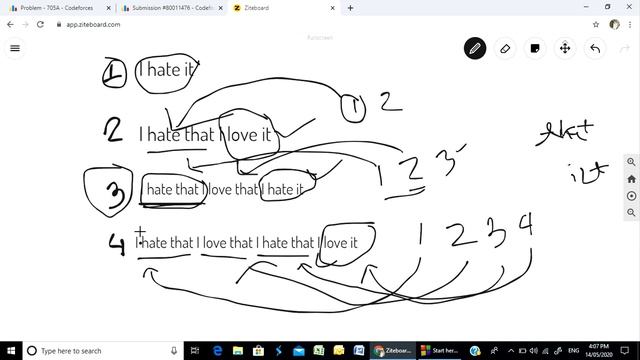This screenshot has height=360, width=640.
Task: Launch Microsoft Edge from the taskbar
Action: 218,351
